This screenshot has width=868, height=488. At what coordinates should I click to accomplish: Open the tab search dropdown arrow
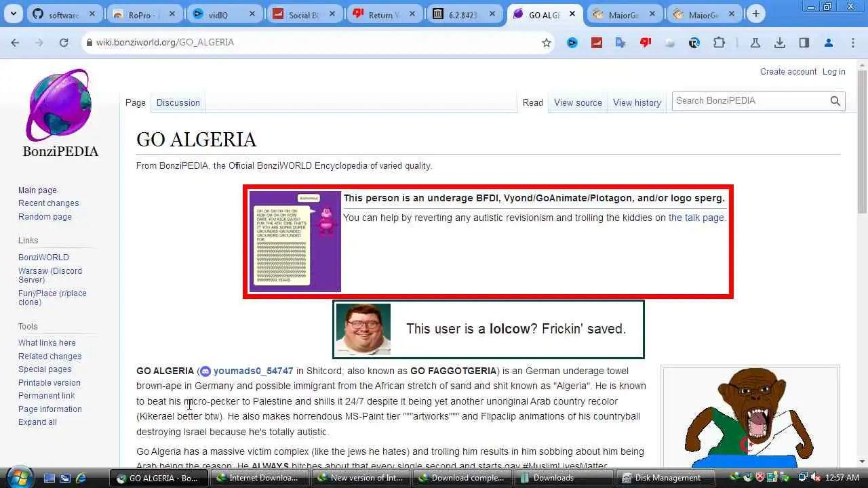tap(14, 14)
